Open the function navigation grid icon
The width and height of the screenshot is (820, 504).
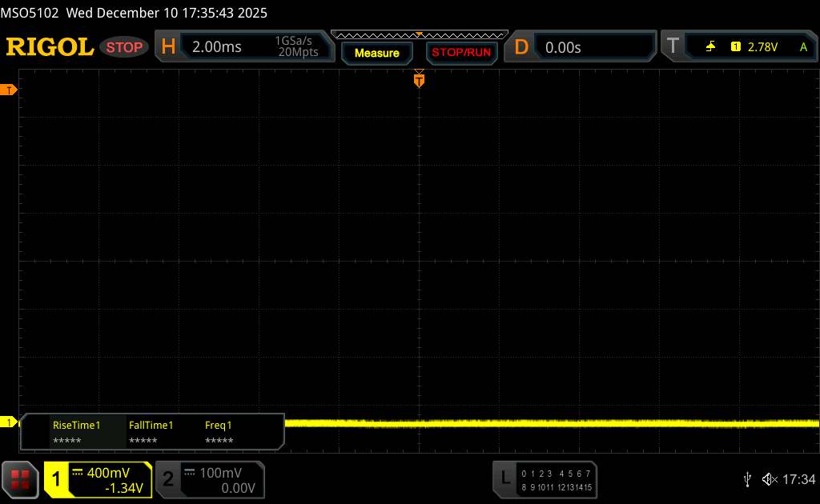point(21,479)
